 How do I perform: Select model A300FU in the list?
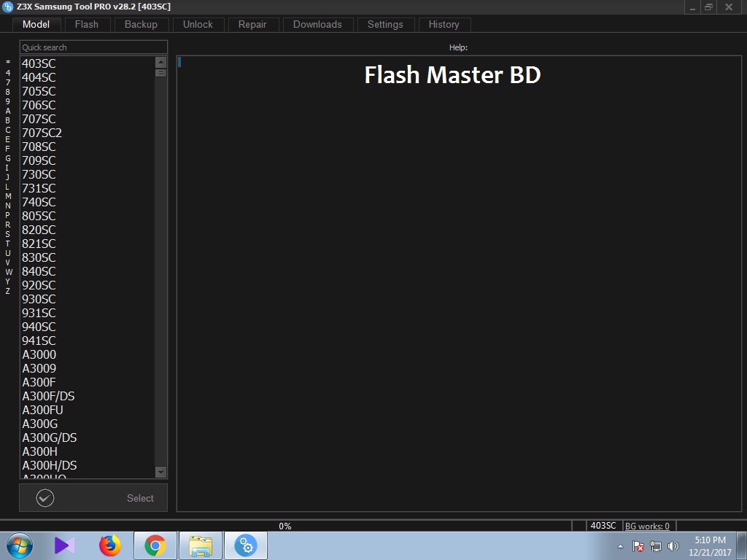[88, 410]
